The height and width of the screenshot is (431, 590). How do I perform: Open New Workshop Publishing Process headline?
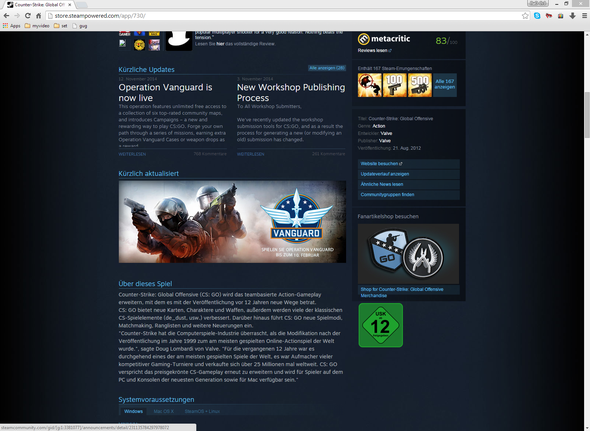tap(291, 93)
